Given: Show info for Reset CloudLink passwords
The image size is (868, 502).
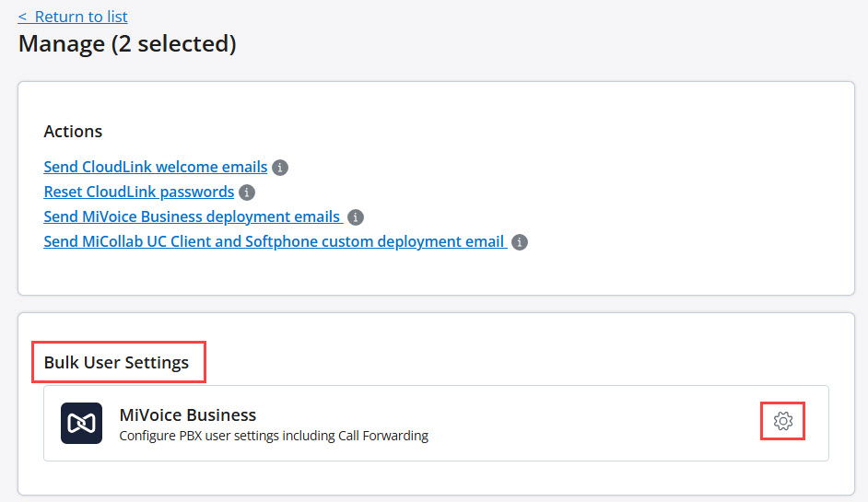Looking at the screenshot, I should coord(247,193).
